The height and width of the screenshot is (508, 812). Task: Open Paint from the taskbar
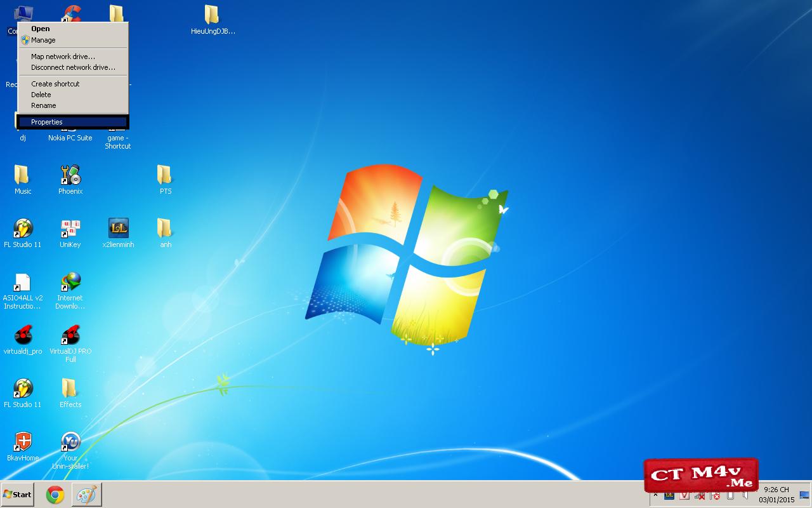(x=86, y=495)
